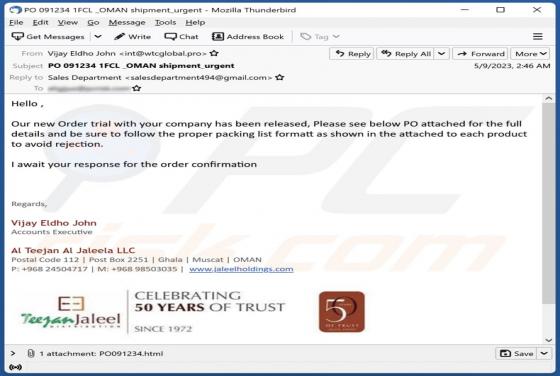Click the message scrollbar down arrow
Screen dimensions: 560x376
(549, 340)
